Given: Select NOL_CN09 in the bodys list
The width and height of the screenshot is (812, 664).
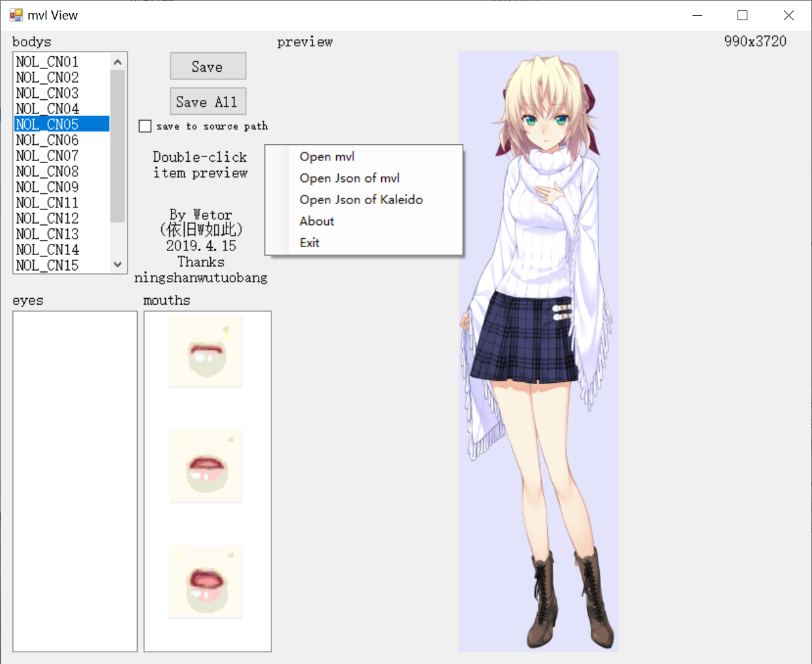Looking at the screenshot, I should pyautogui.click(x=62, y=187).
